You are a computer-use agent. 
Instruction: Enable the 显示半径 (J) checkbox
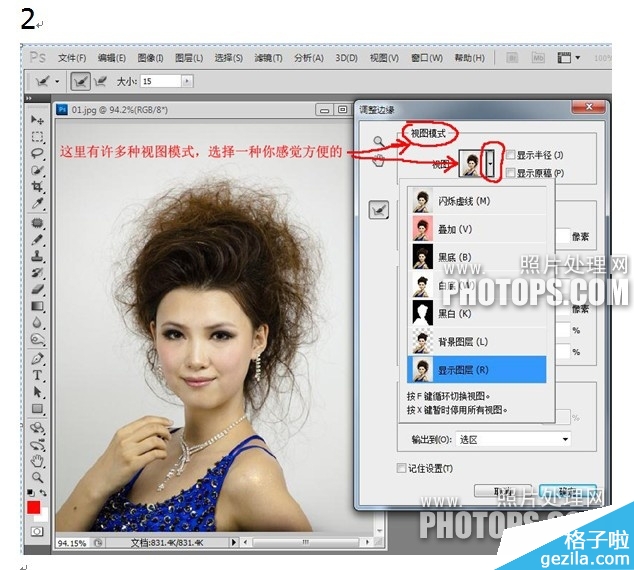pos(511,155)
